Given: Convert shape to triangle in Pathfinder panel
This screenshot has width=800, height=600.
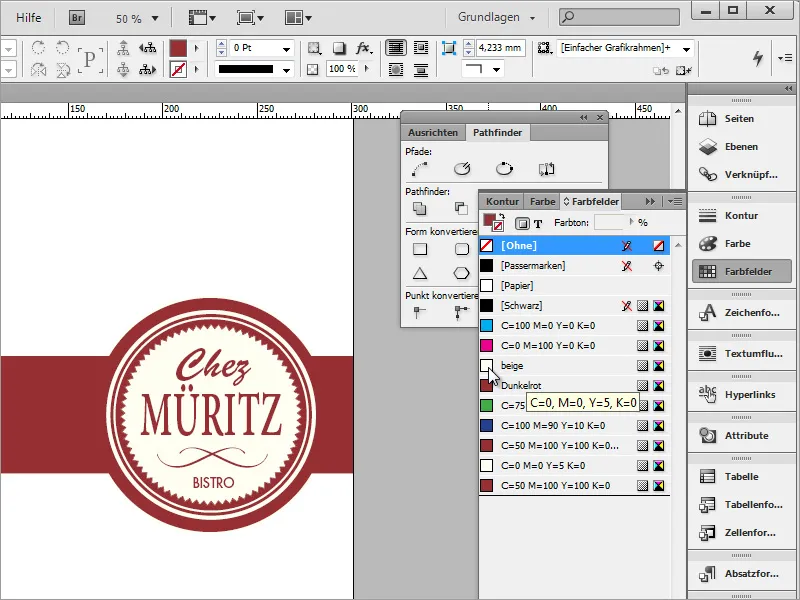Looking at the screenshot, I should click(x=420, y=272).
